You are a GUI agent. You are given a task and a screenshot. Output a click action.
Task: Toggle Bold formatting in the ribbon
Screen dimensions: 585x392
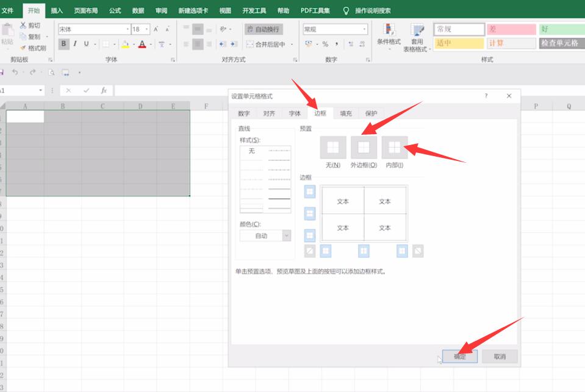64,44
